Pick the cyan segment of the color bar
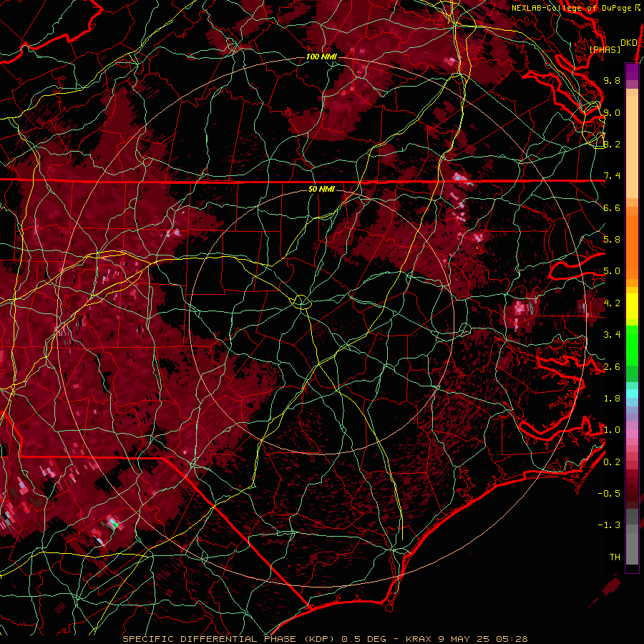 (x=632, y=394)
